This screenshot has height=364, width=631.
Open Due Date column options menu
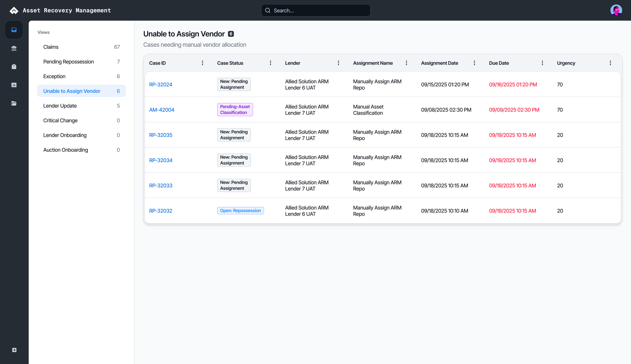542,63
